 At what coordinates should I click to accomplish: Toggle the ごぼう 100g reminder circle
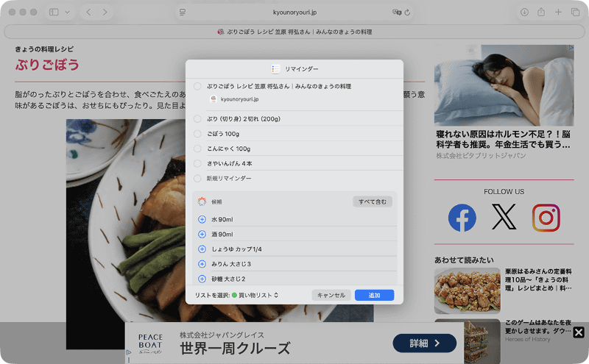(x=197, y=134)
